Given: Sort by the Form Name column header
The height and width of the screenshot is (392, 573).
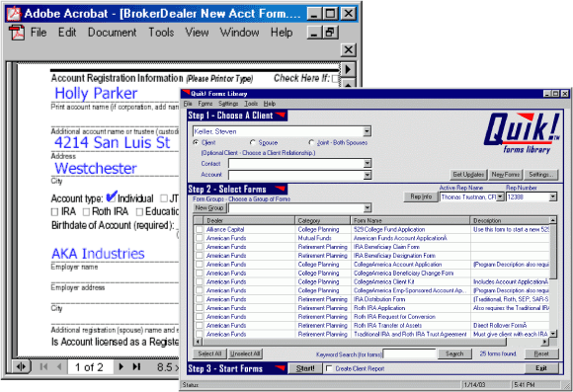Looking at the screenshot, I should pyautogui.click(x=410, y=220).
